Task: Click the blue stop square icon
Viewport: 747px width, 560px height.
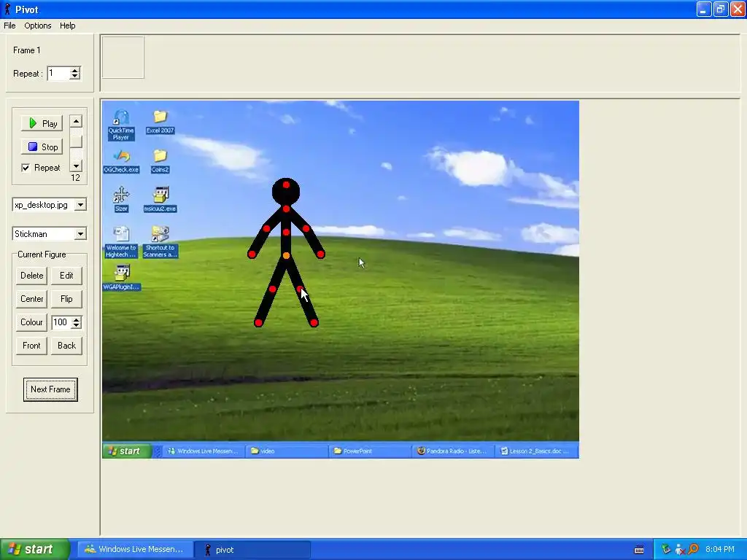Action: click(x=33, y=147)
